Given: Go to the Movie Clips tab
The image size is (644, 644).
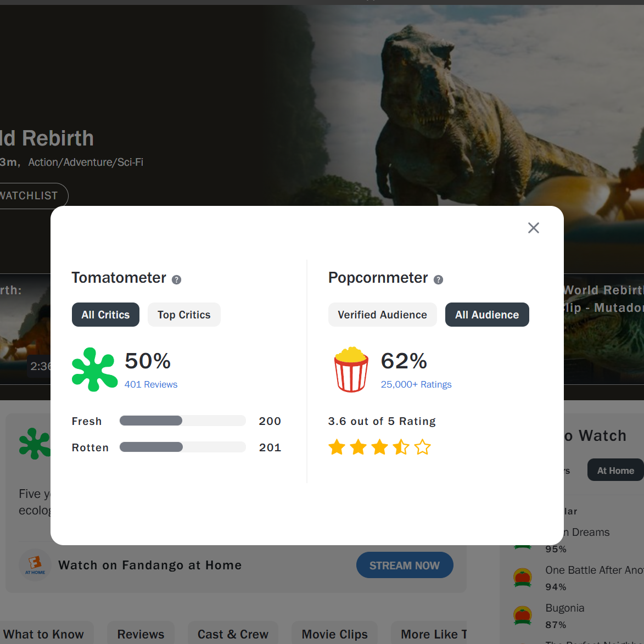Looking at the screenshot, I should click(x=335, y=634).
